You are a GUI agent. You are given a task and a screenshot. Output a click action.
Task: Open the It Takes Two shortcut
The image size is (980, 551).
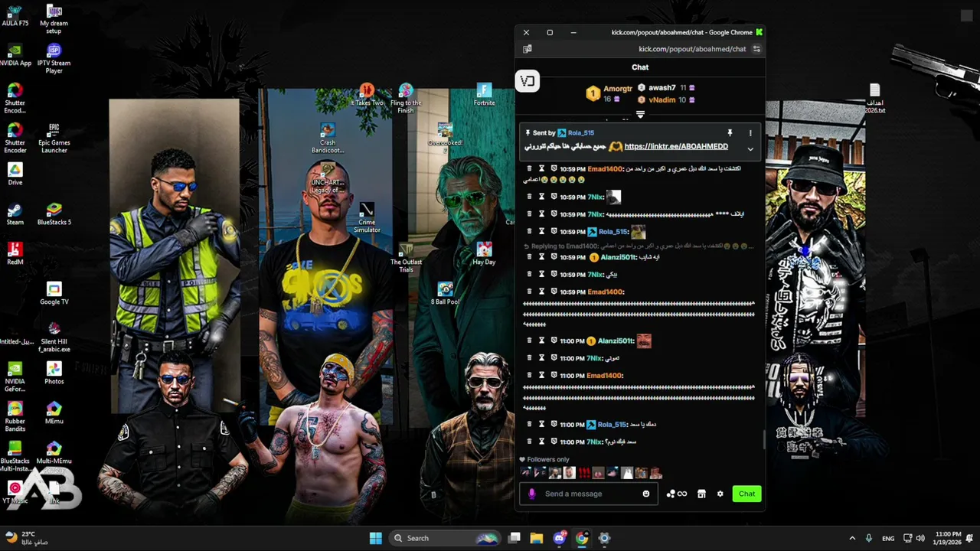click(x=367, y=95)
